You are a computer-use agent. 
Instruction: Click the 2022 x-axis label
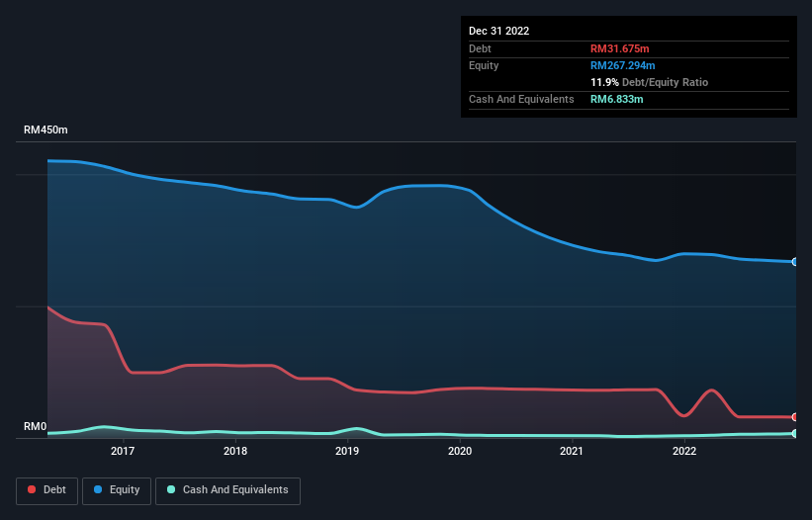tap(684, 451)
